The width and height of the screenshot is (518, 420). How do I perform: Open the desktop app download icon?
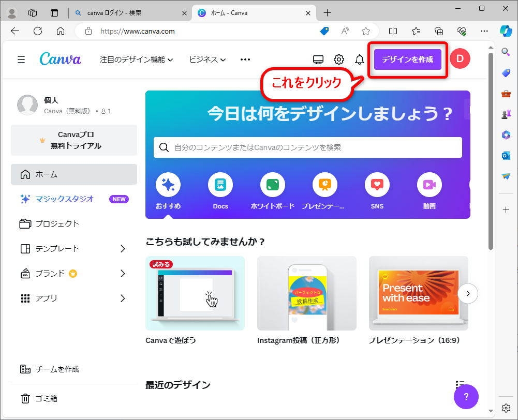(x=318, y=59)
